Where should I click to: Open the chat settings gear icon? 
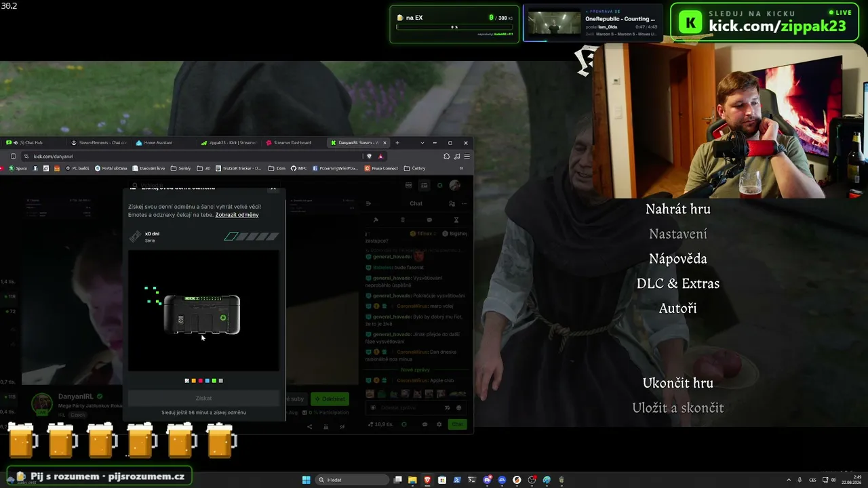pyautogui.click(x=439, y=424)
